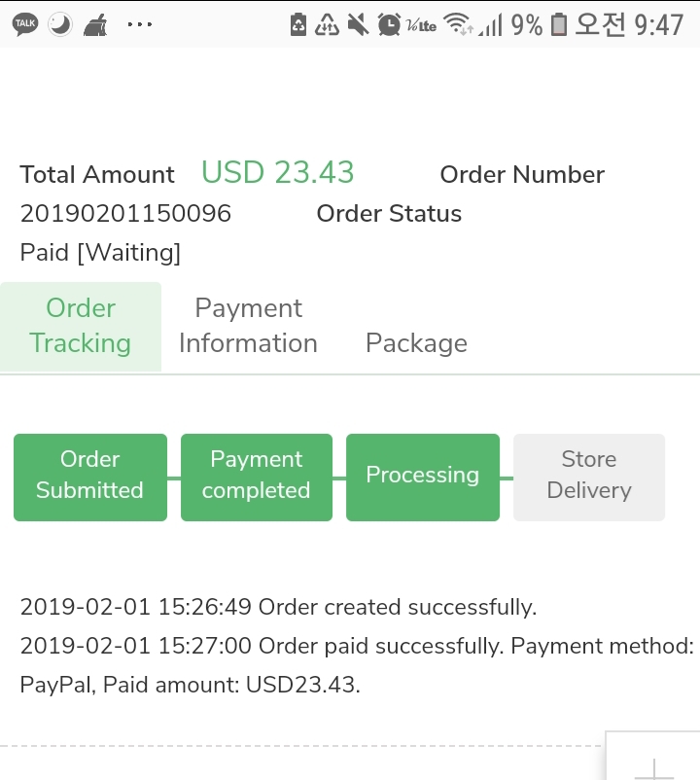Switch to the Order Tracking tab
This screenshot has width=700, height=780.
[x=81, y=326]
